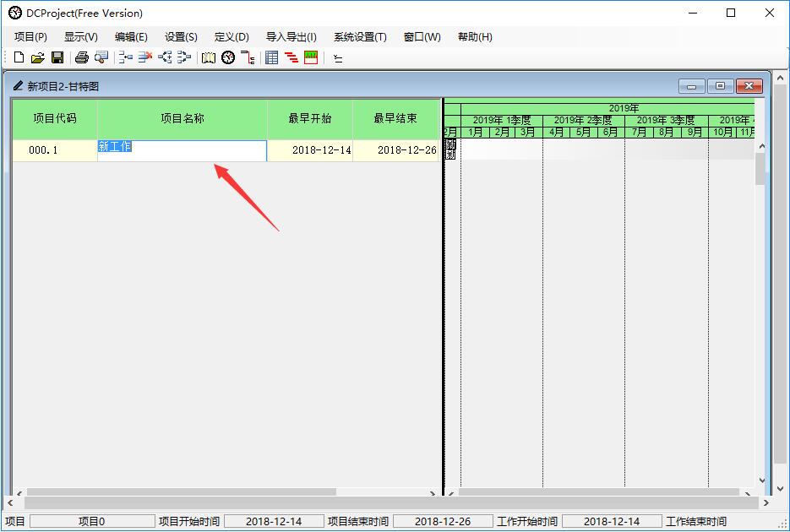Viewport: 790px width, 532px height.
Task: Delete the selected task
Action: pyautogui.click(x=144, y=57)
